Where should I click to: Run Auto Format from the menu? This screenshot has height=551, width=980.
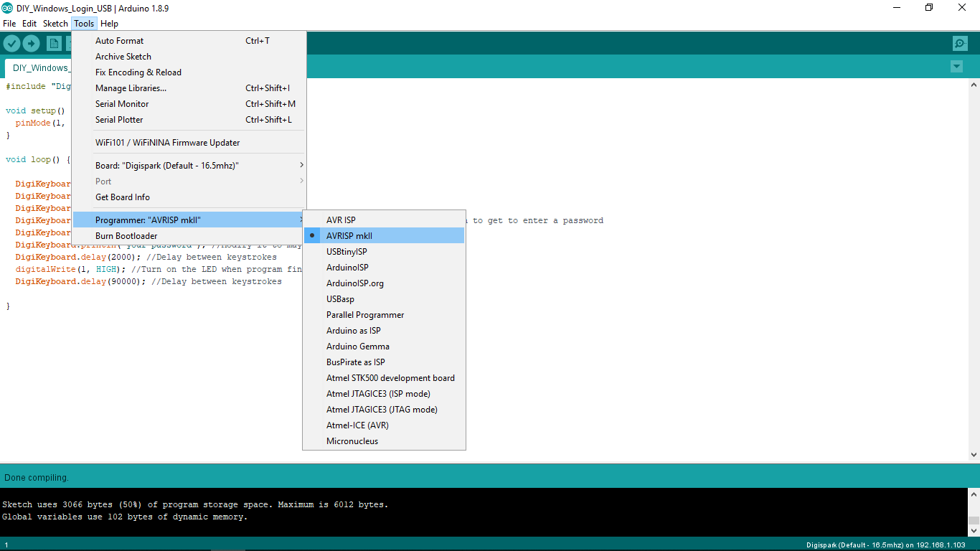(x=118, y=40)
